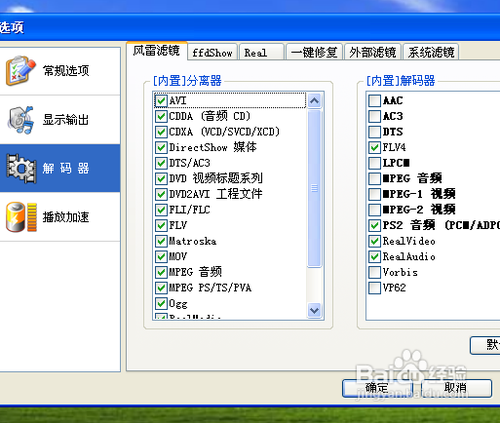Image resolution: width=500 pixels, height=423 pixels.
Task: Toggle the CDDA (音频 CD) checkbox
Action: (161, 116)
